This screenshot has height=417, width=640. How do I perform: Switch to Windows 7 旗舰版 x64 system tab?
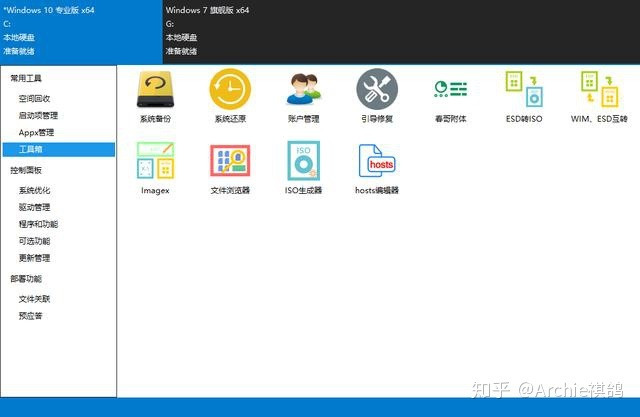click(x=401, y=32)
